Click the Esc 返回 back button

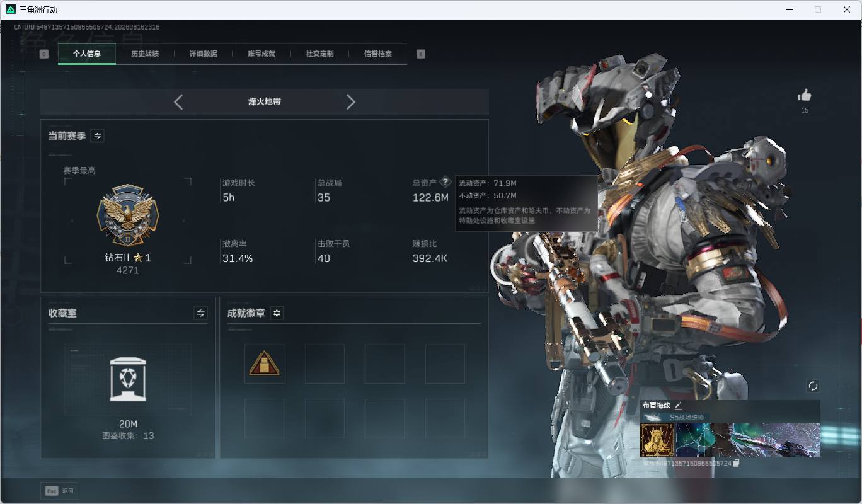59,491
